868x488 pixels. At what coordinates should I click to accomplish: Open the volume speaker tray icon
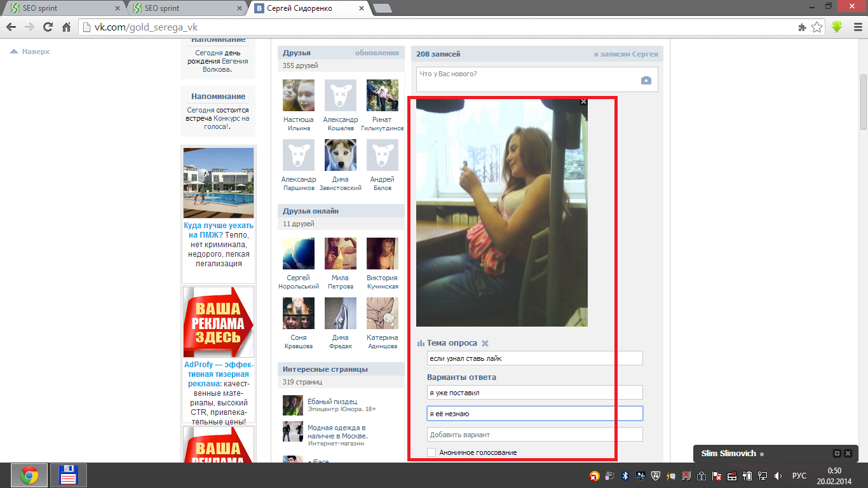click(778, 475)
